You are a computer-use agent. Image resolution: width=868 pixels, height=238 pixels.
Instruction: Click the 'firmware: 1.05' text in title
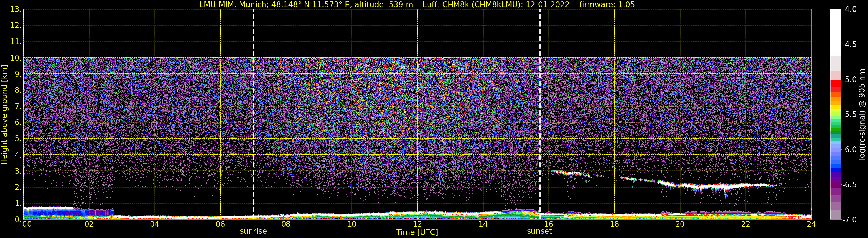coord(607,5)
